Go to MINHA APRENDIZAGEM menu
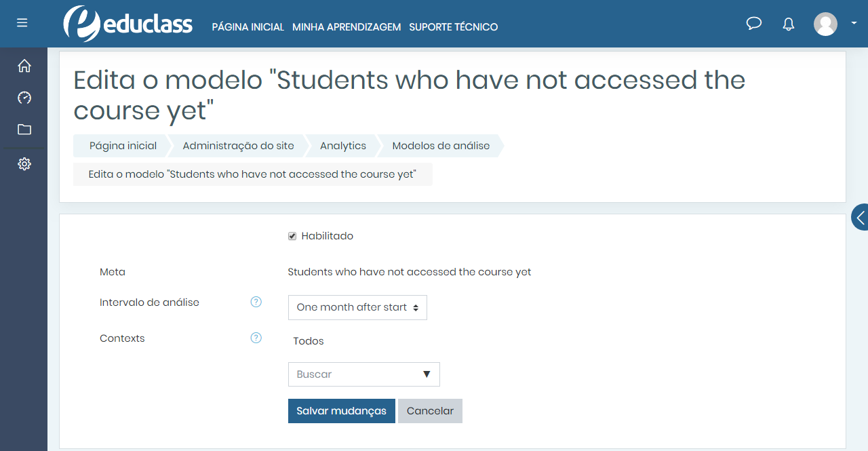 pos(347,27)
